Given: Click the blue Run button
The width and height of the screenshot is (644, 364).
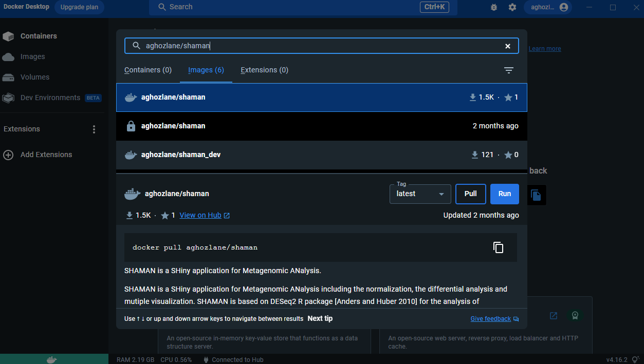Looking at the screenshot, I should (504, 194).
